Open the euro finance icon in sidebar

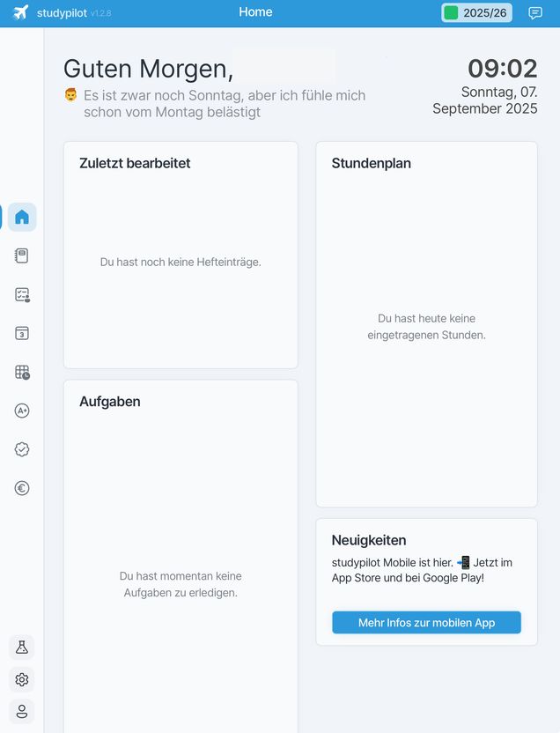tap(22, 488)
